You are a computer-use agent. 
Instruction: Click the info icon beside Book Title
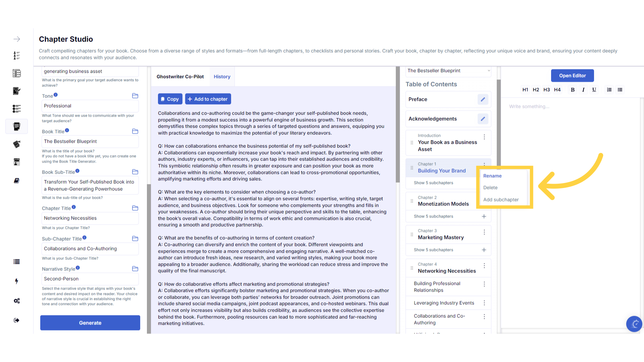click(x=67, y=130)
